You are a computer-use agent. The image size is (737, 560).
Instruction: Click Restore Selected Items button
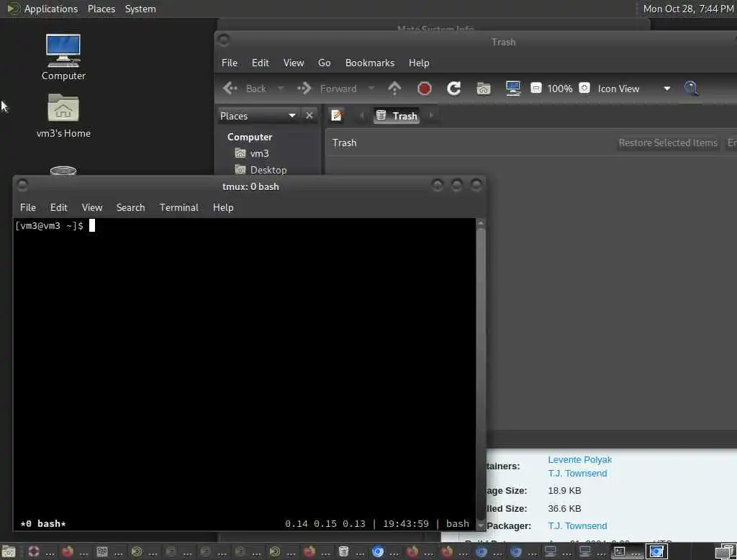tap(668, 143)
